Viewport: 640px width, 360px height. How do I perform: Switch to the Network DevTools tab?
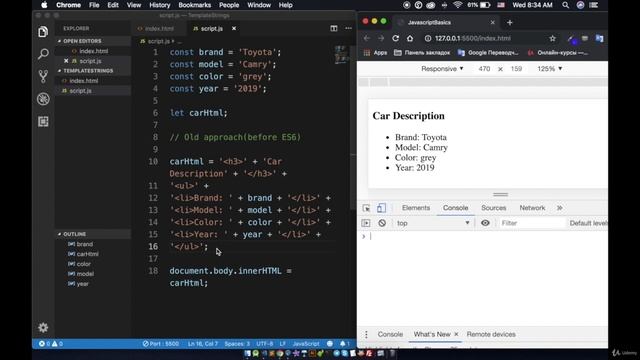click(532, 208)
